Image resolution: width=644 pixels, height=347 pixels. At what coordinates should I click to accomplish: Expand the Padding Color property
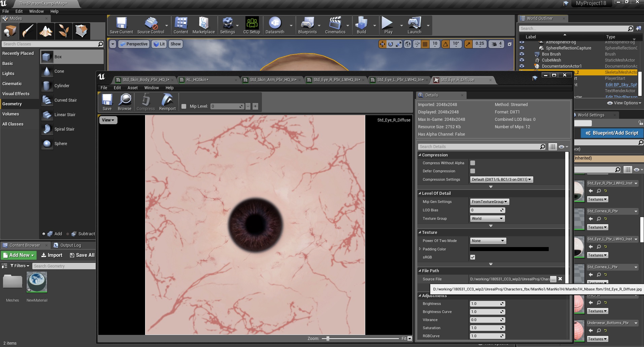(x=420, y=249)
